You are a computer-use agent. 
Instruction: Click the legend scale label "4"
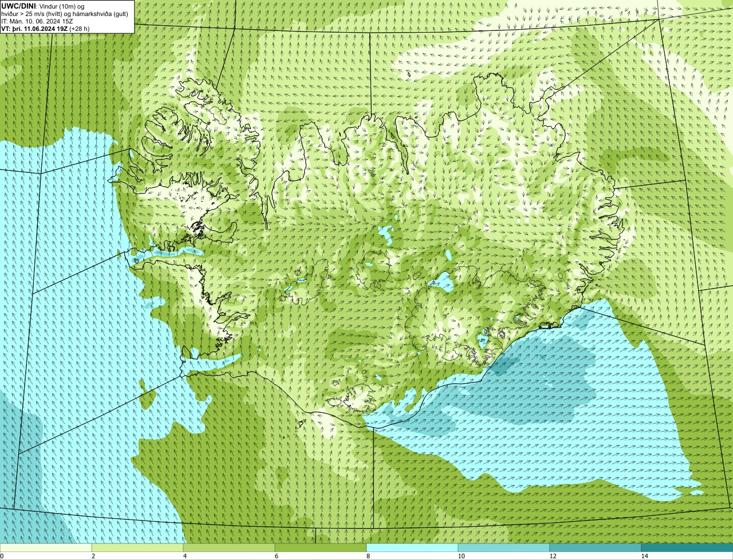point(184,556)
